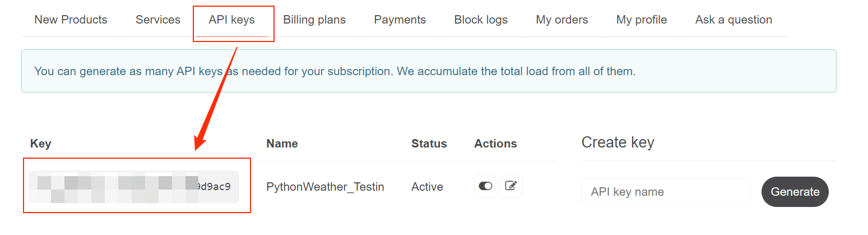Select the blurred API key value
This screenshot has width=868, height=235.
134,187
